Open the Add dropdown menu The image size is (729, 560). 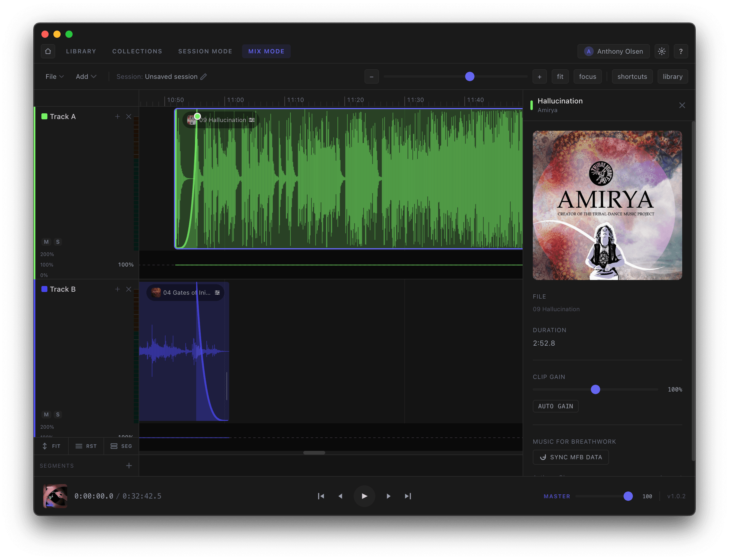[x=86, y=77]
